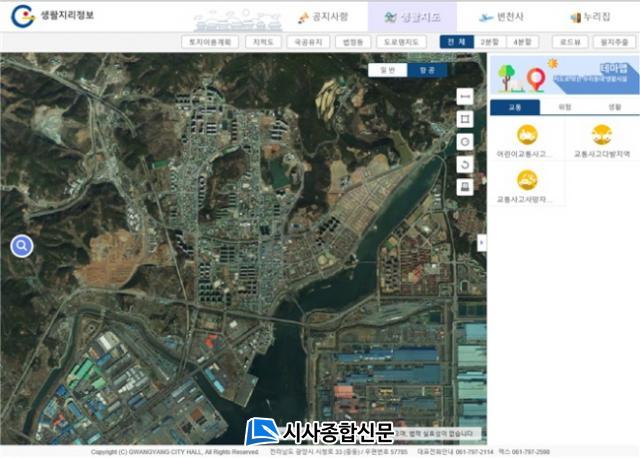Select the 4분할 split view
This screenshot has width=640, height=458.
(522, 43)
